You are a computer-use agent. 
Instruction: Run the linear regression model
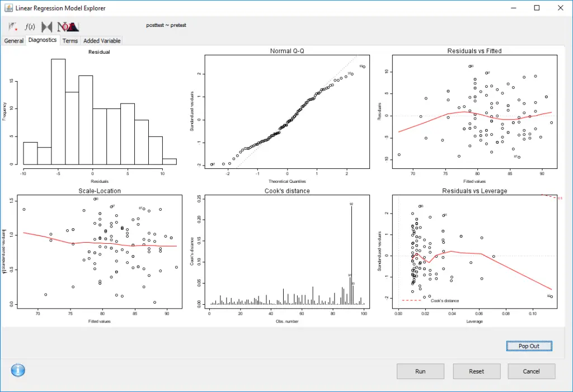(420, 371)
